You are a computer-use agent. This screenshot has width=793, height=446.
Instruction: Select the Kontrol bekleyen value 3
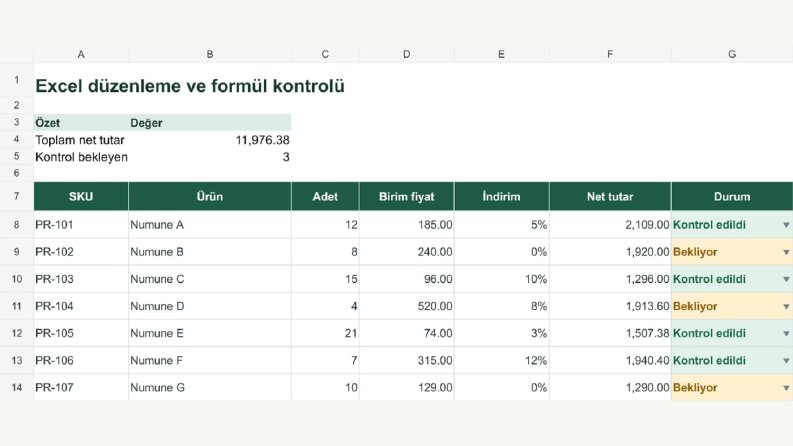[x=210, y=157]
